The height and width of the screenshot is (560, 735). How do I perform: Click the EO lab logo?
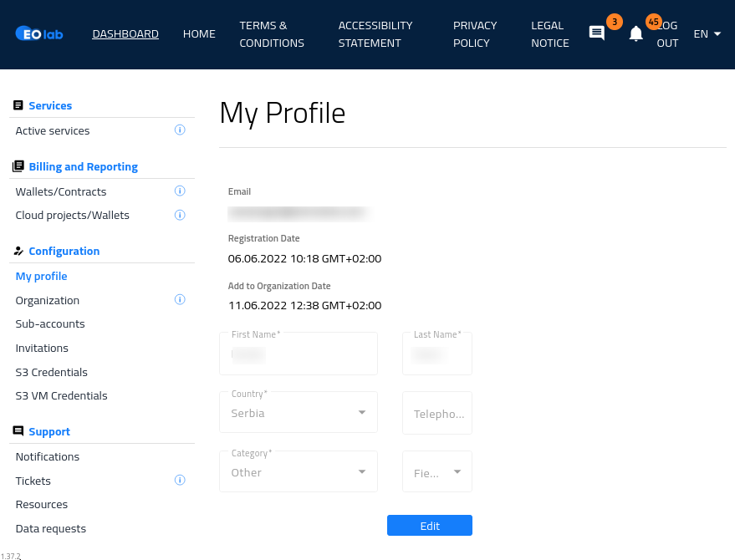(39, 34)
